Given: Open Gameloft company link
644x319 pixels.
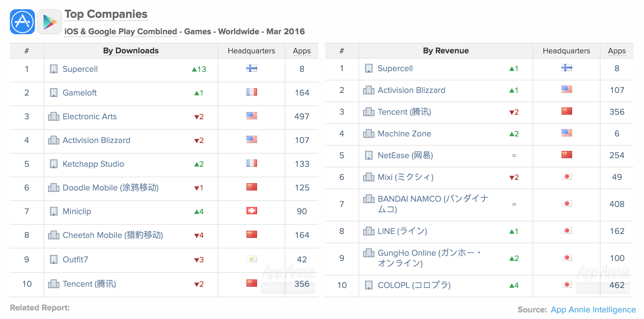Looking at the screenshot, I should (80, 93).
